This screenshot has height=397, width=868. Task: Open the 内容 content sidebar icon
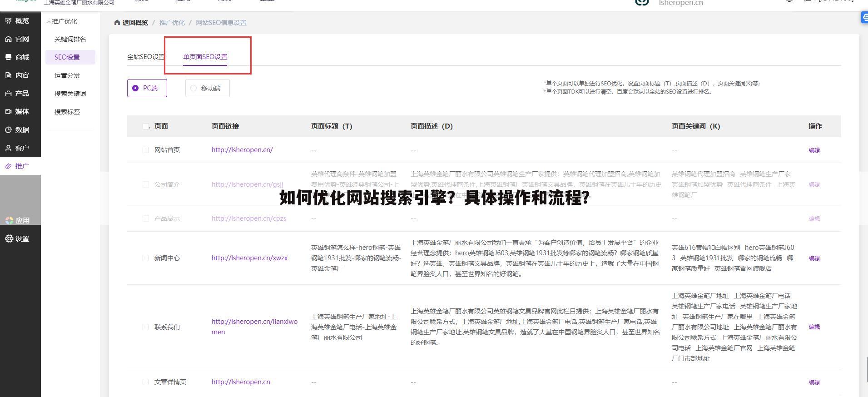coord(9,75)
